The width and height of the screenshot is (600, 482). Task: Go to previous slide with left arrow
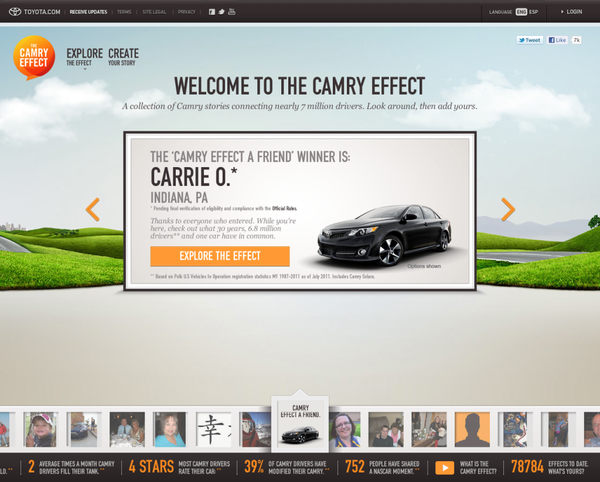click(93, 209)
